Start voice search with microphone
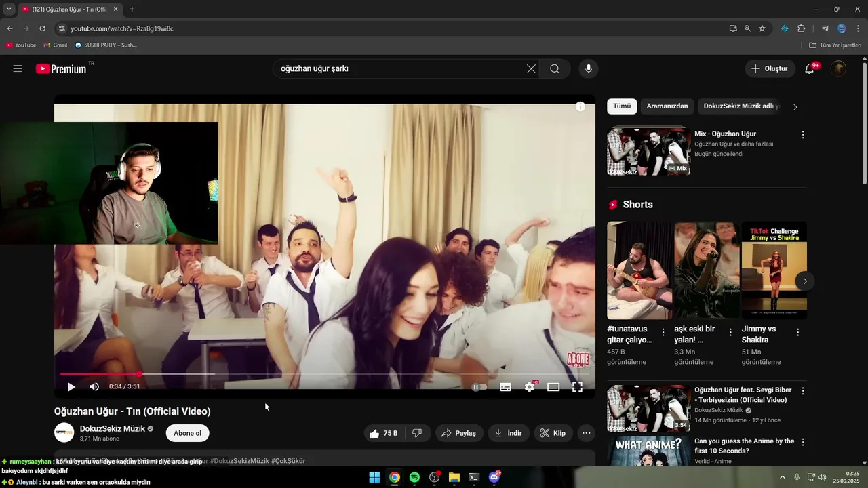The image size is (868, 488). pyautogui.click(x=589, y=68)
